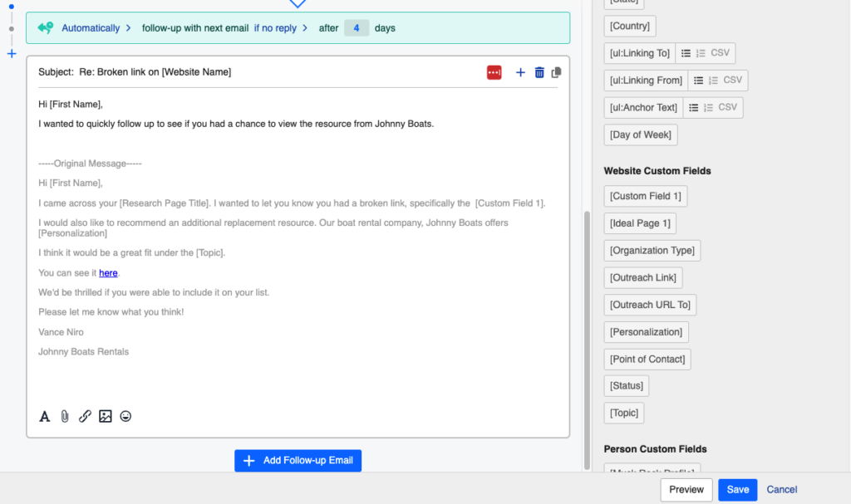Delete this follow-up email with trash icon
Screen dimensions: 851x504
[539, 72]
